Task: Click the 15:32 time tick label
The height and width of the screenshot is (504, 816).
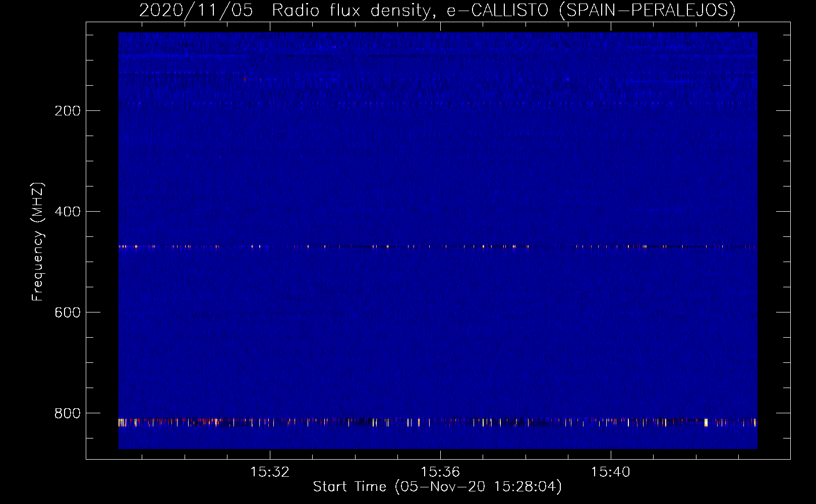Action: [x=270, y=472]
